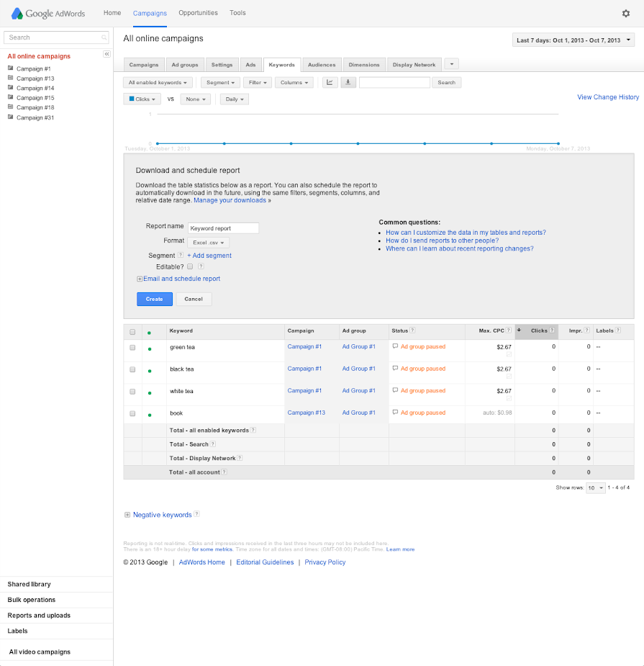The height and width of the screenshot is (666, 644).
Task: Adjust the date range selector for Oct 1-7
Action: coord(573,40)
